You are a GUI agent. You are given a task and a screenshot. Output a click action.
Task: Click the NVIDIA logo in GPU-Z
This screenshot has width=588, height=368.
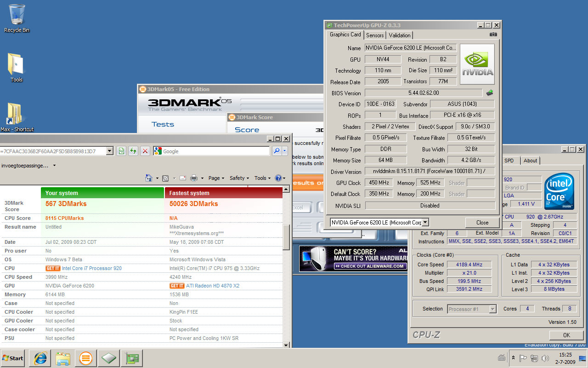click(477, 64)
